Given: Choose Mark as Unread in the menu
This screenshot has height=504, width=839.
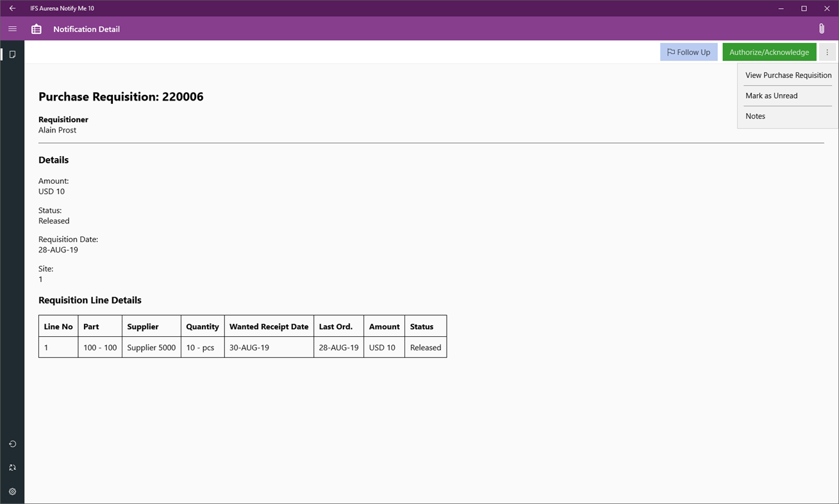Looking at the screenshot, I should [772, 95].
